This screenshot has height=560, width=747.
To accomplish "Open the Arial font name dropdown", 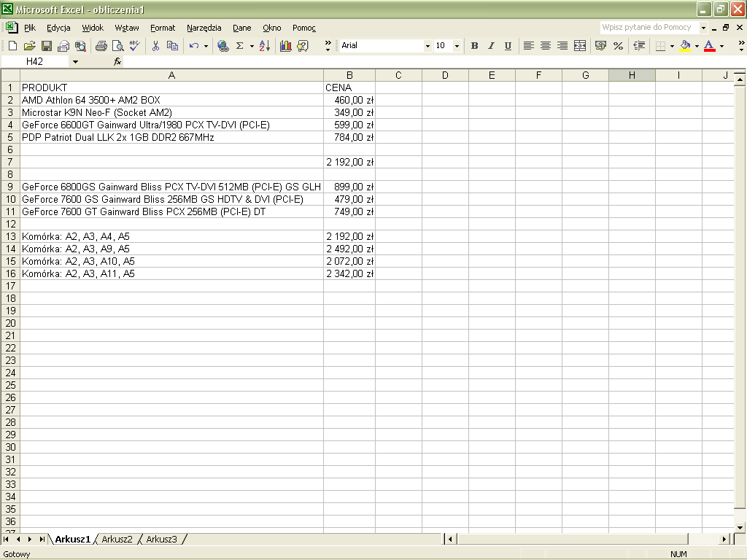I will pos(427,46).
